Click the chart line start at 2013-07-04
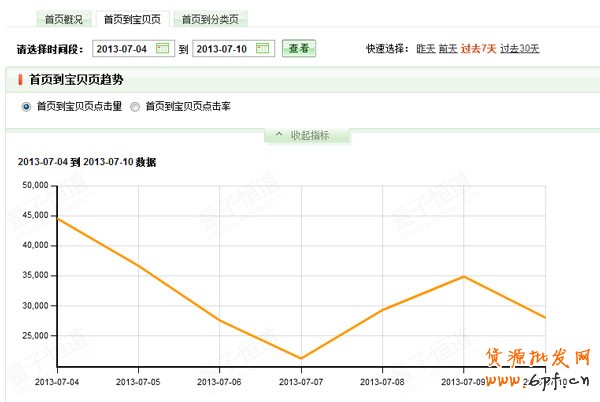Screen dimensions: 600x402 57,218
